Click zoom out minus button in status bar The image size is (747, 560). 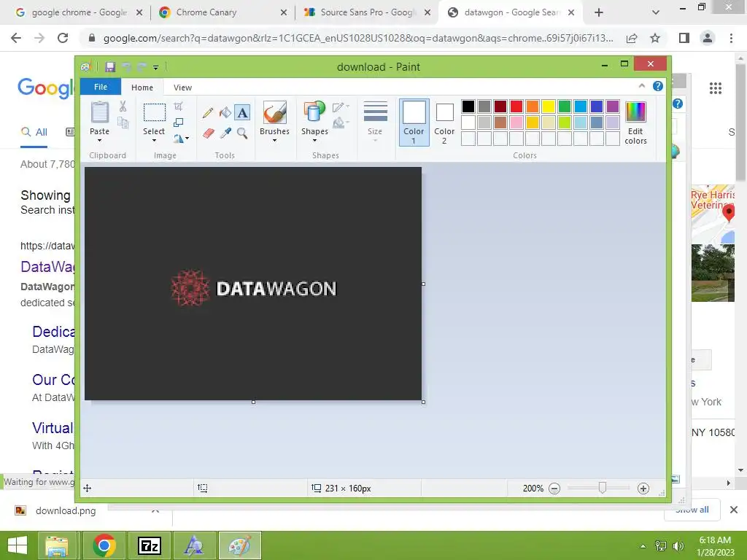[554, 488]
